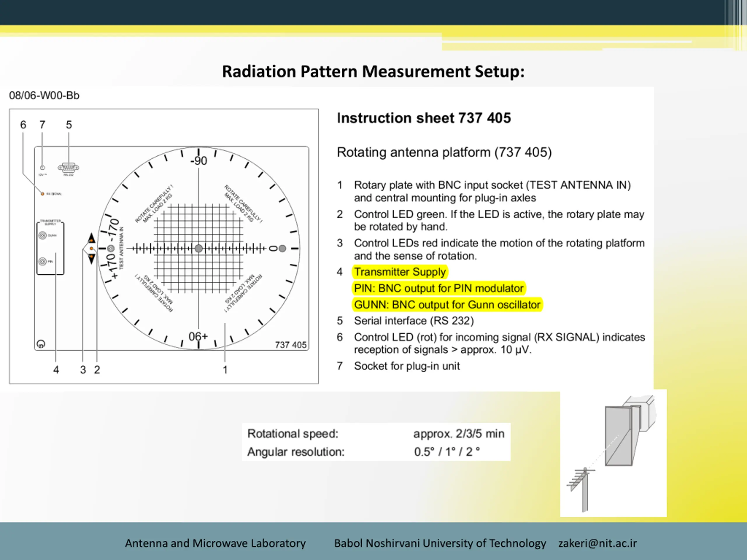Click the highlighted GUNN: BNC output line
The image size is (747, 560).
pos(447,304)
